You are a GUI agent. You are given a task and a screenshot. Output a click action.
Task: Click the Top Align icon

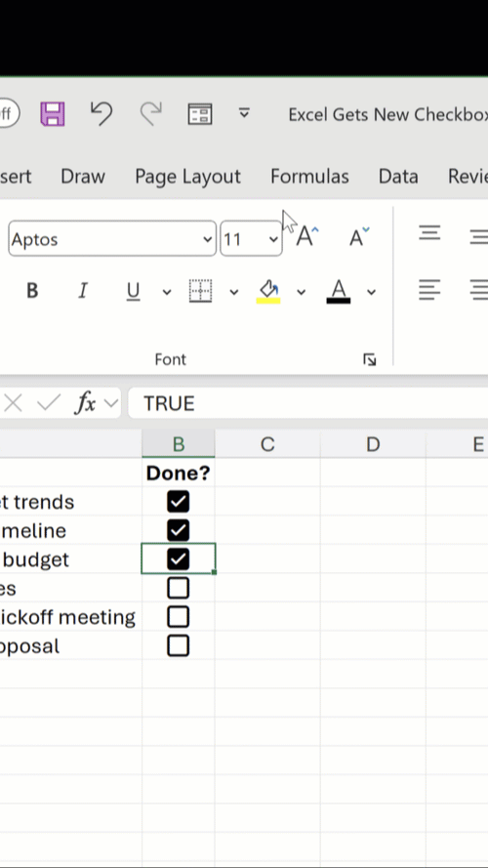pos(429,232)
